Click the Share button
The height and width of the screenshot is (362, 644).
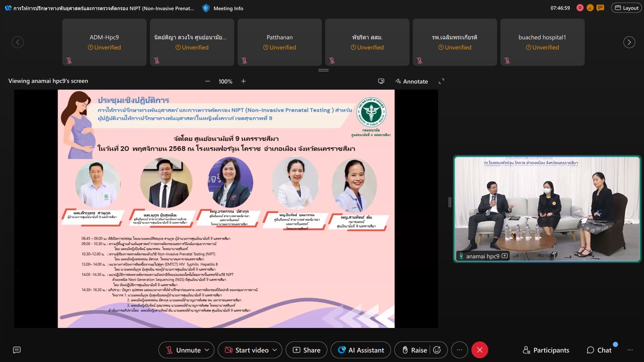tap(306, 350)
